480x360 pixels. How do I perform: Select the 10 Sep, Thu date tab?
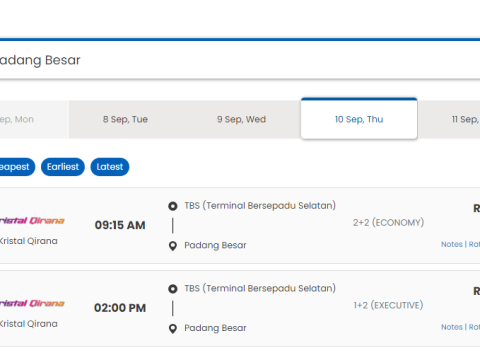coord(359,119)
